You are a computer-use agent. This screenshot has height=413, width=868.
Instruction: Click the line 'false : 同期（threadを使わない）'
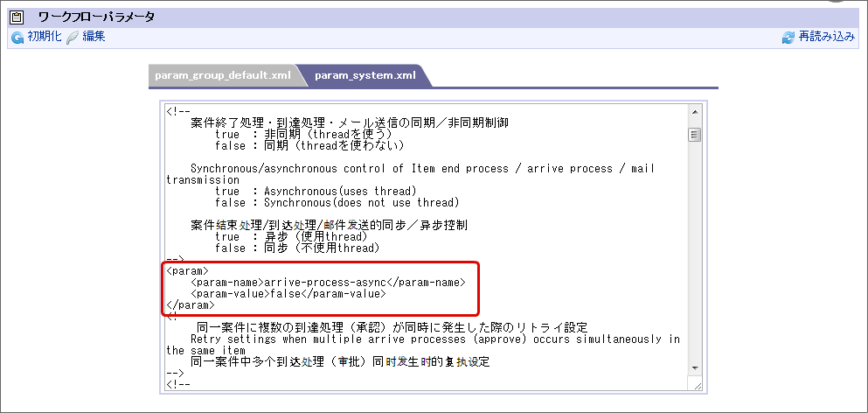point(309,146)
